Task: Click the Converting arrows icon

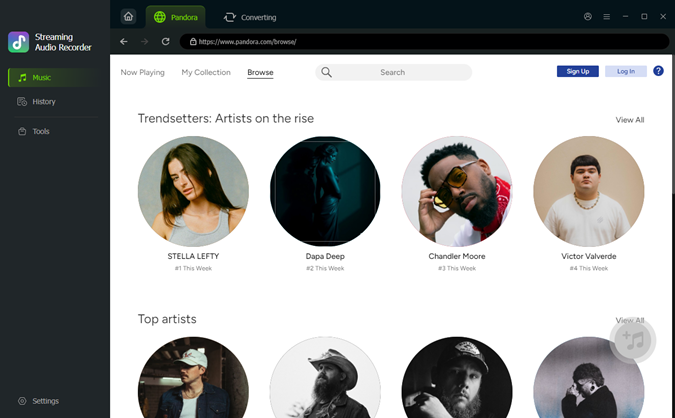Action: point(230,17)
